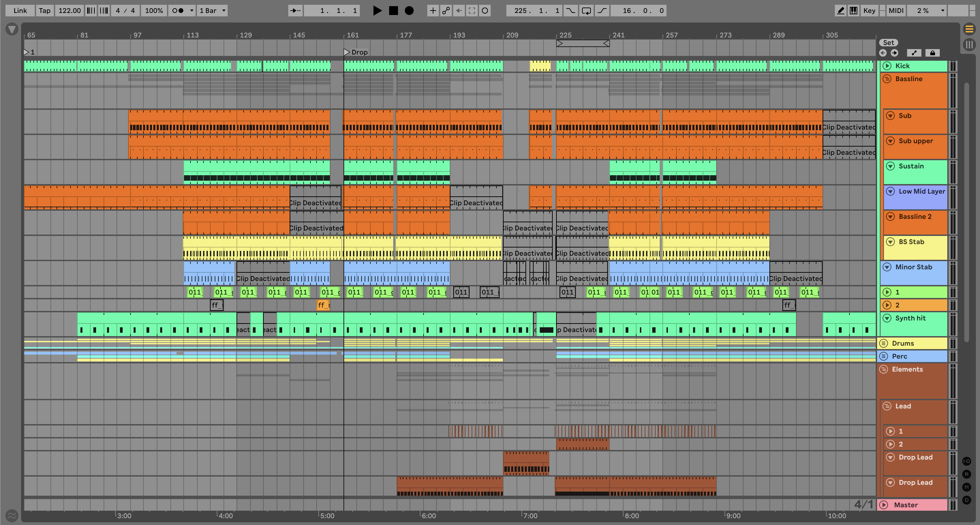Toggle MIDI Map Mode switch

pyautogui.click(x=895, y=11)
